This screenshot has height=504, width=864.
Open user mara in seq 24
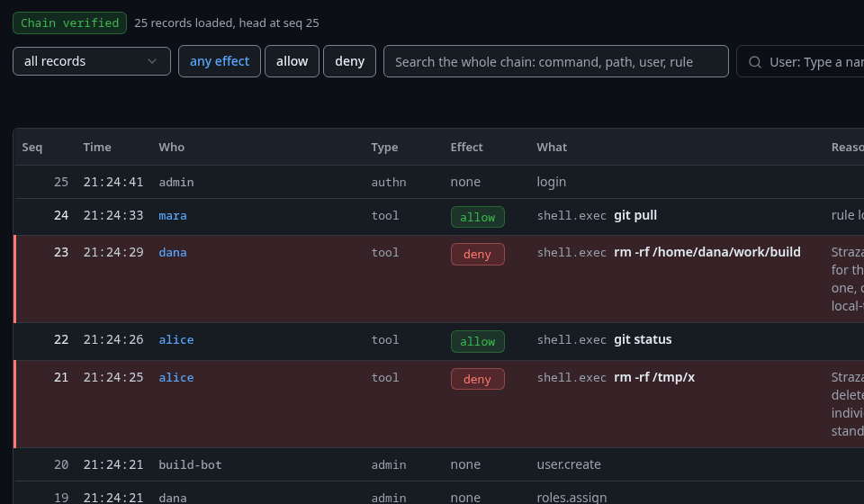pos(173,215)
